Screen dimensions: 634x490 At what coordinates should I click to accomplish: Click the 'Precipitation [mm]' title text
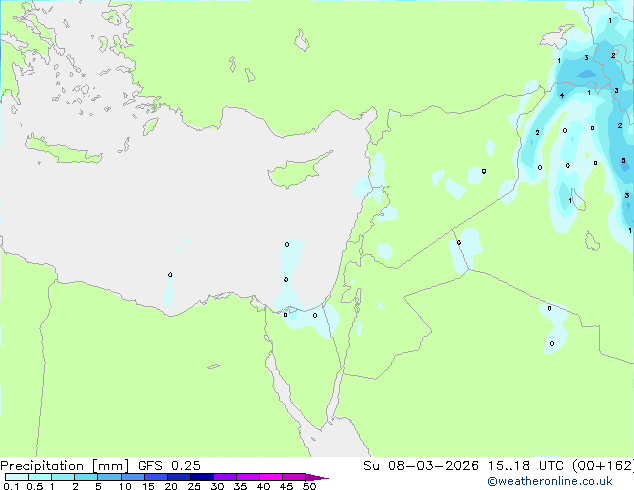click(65, 466)
